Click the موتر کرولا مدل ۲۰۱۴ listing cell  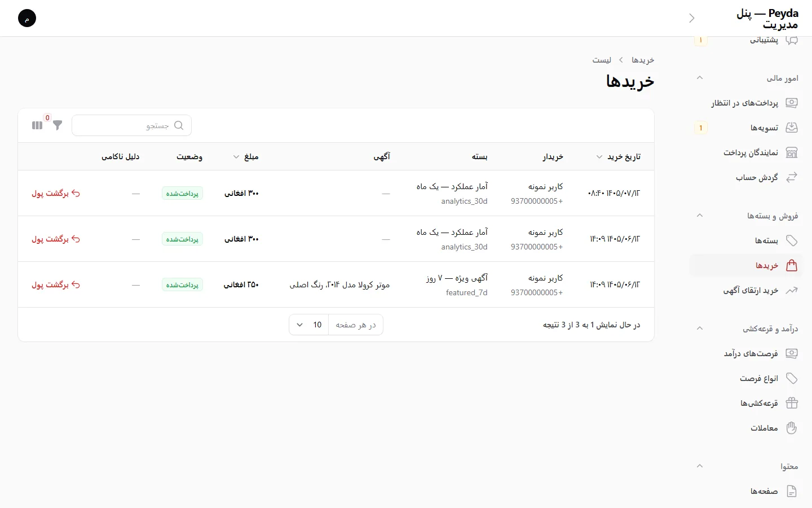click(340, 284)
